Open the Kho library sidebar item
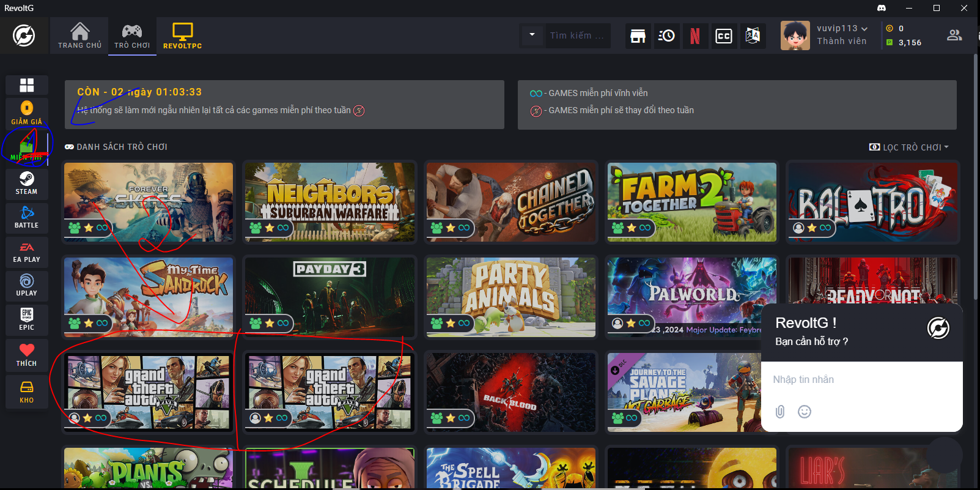 tap(26, 392)
